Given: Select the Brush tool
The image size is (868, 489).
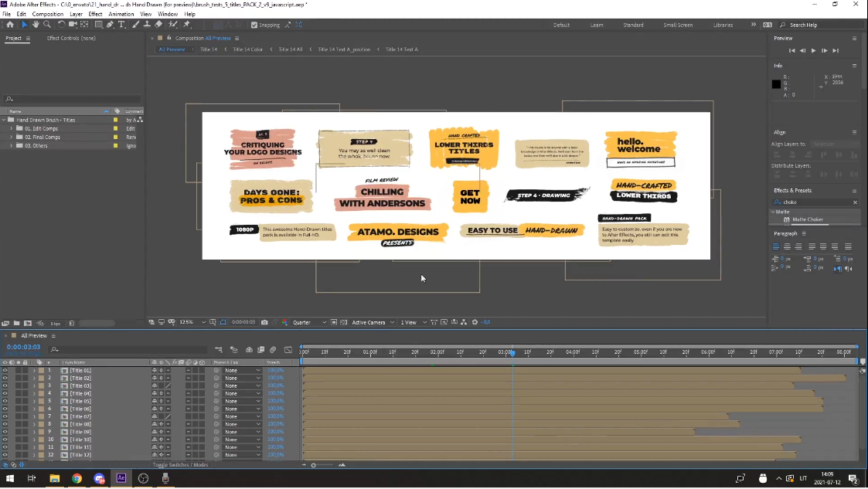Looking at the screenshot, I should click(x=134, y=24).
